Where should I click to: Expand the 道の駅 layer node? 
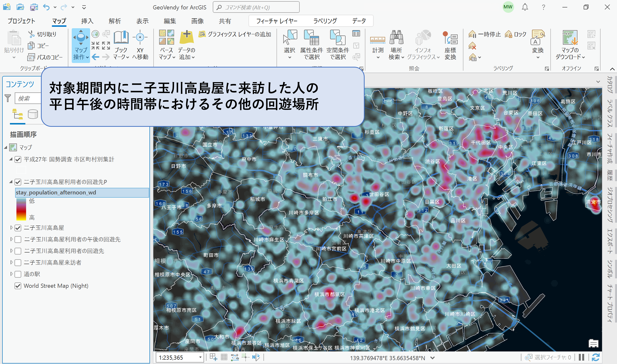point(11,274)
